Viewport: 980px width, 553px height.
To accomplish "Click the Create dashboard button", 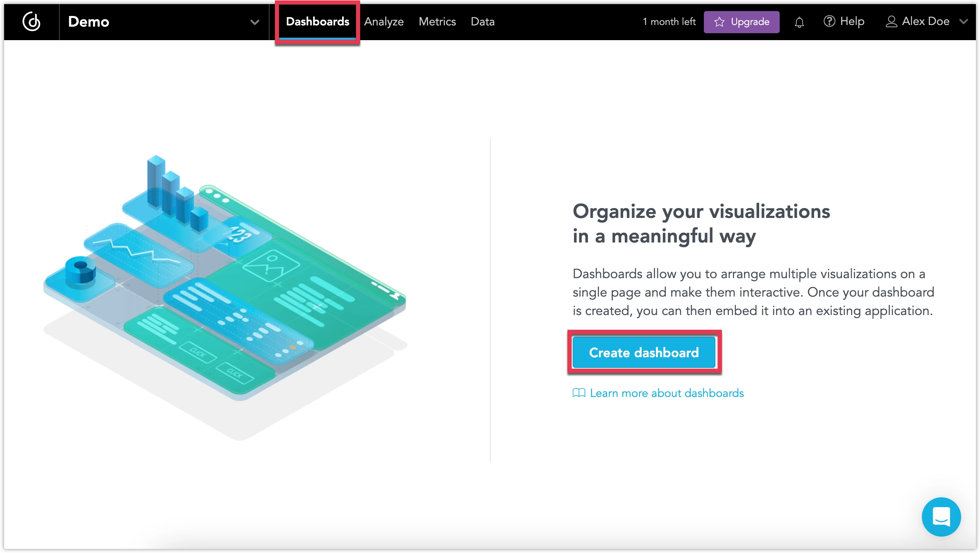I will 644,352.
